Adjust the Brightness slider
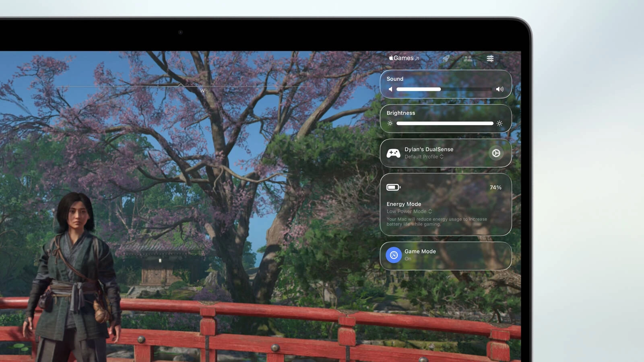 point(445,123)
